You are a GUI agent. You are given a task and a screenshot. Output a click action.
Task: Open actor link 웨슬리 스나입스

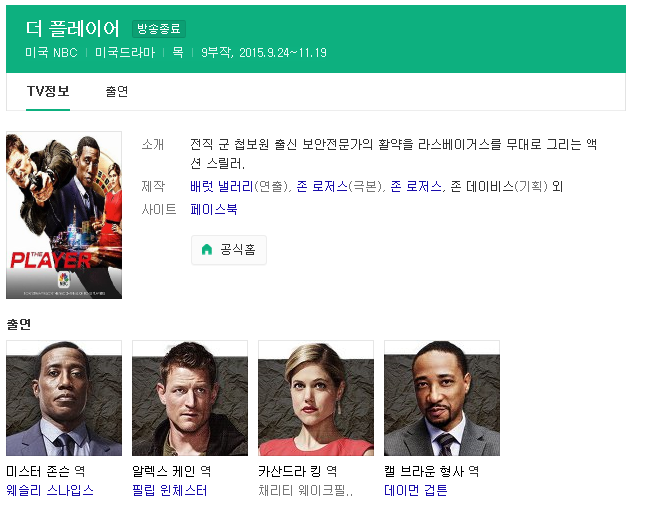click(x=50, y=490)
